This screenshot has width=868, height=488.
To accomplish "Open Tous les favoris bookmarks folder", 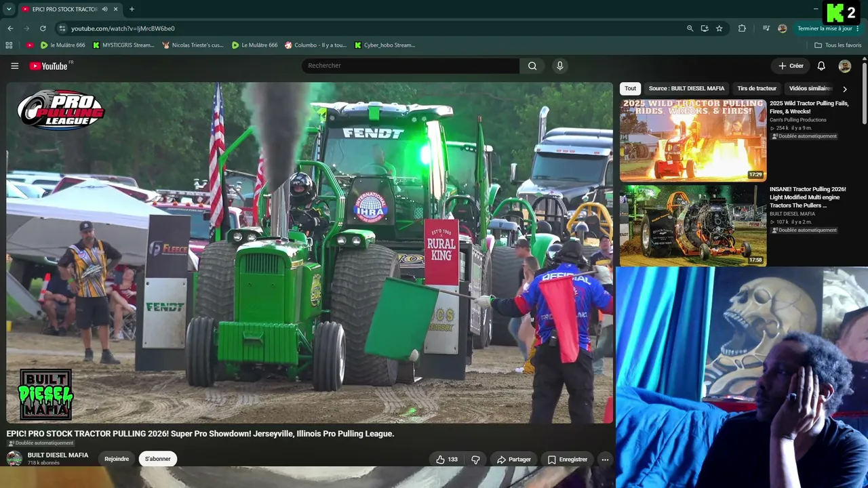I will click(838, 45).
